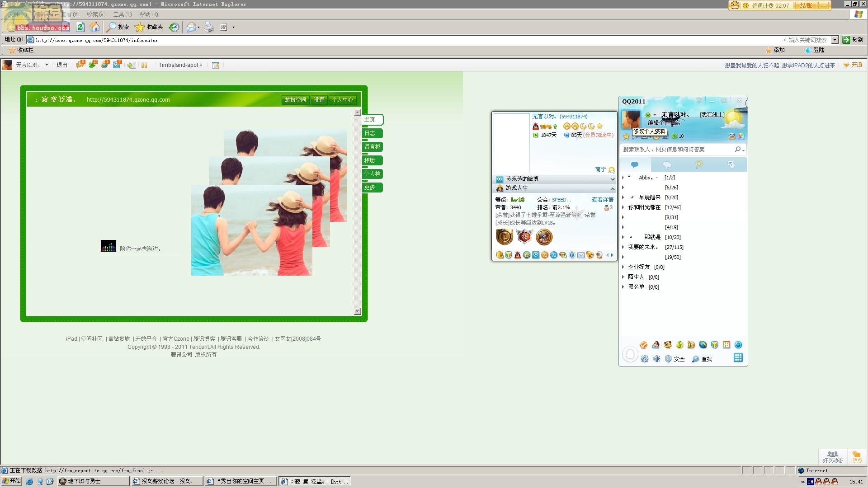Click the Mail envelope toolbar icon

pos(191,27)
